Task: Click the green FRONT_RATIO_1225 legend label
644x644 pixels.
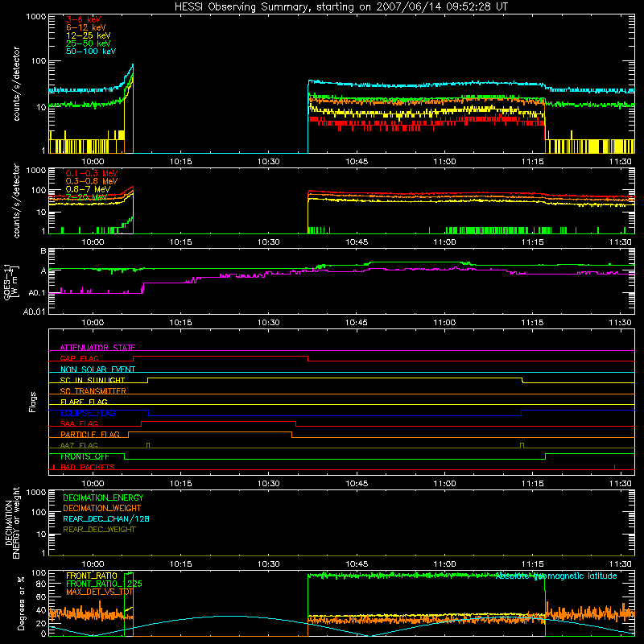Action: click(x=104, y=584)
